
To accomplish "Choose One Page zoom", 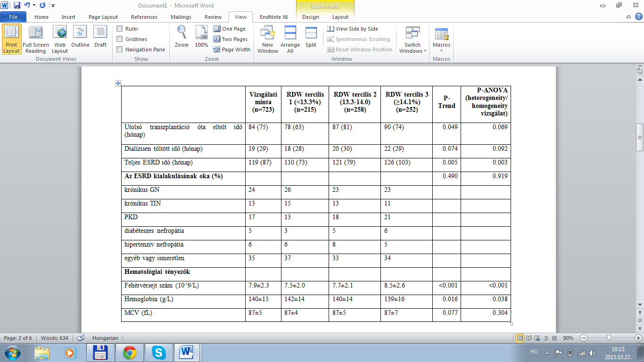I will [x=230, y=29].
